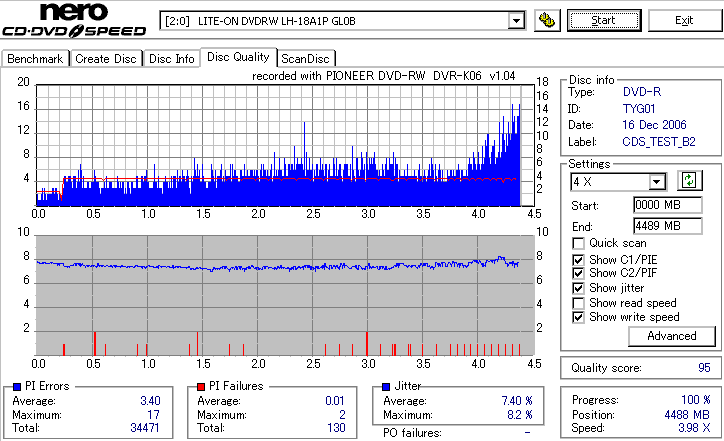Viewport: 724px width, 441px height.
Task: Click the jitter and PI Failures graph
Action: 285,296
